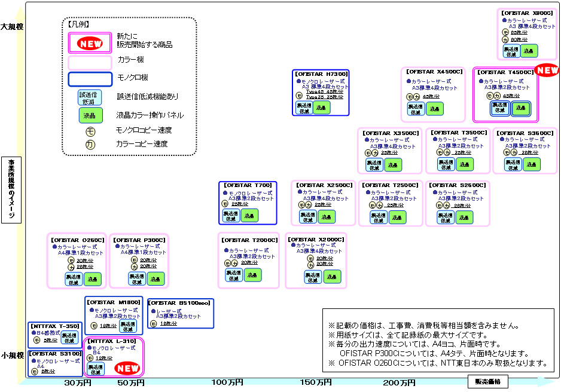Image resolution: width=561 pixels, height=392 pixels.
Task: Click the 液晶 badge in OFISTAR X2000C card
Action: (x=332, y=277)
